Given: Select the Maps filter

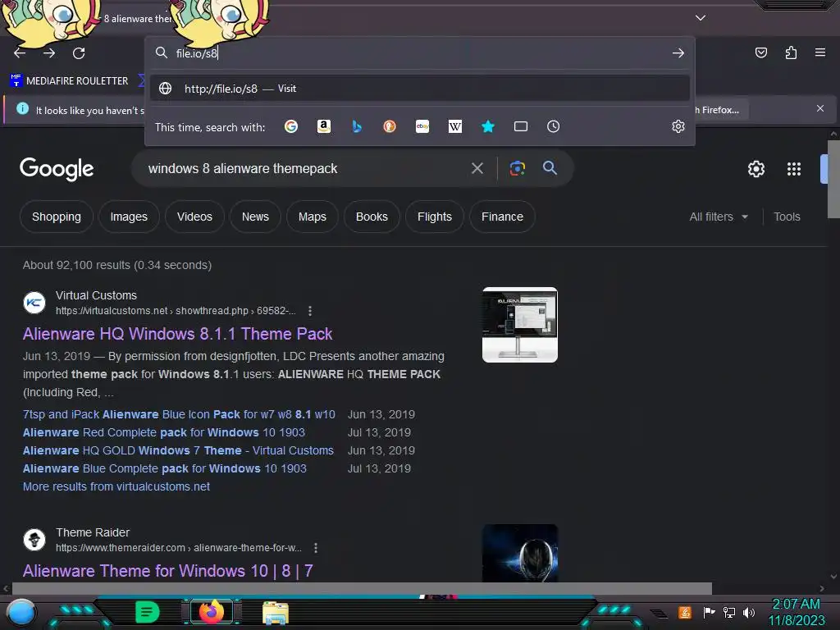Looking at the screenshot, I should tap(313, 217).
